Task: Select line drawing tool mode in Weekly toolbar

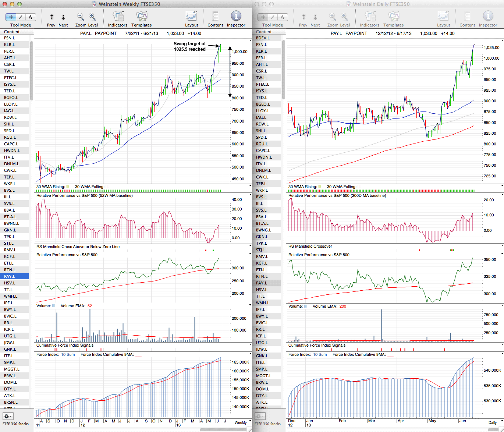Action: tap(21, 17)
